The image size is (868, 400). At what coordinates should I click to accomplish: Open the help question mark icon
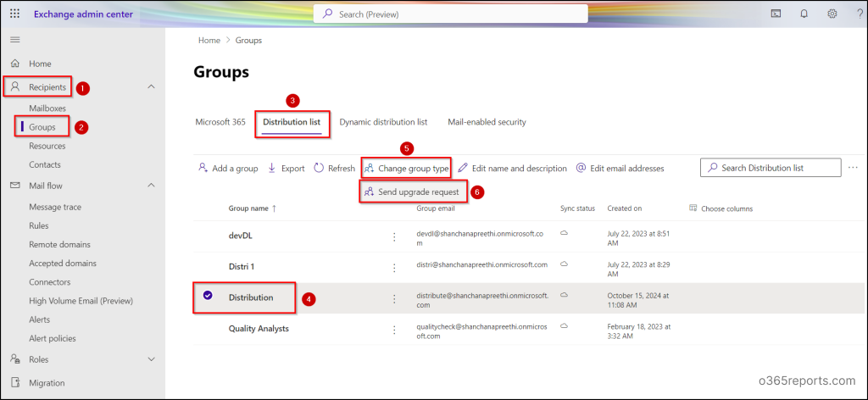click(x=860, y=14)
